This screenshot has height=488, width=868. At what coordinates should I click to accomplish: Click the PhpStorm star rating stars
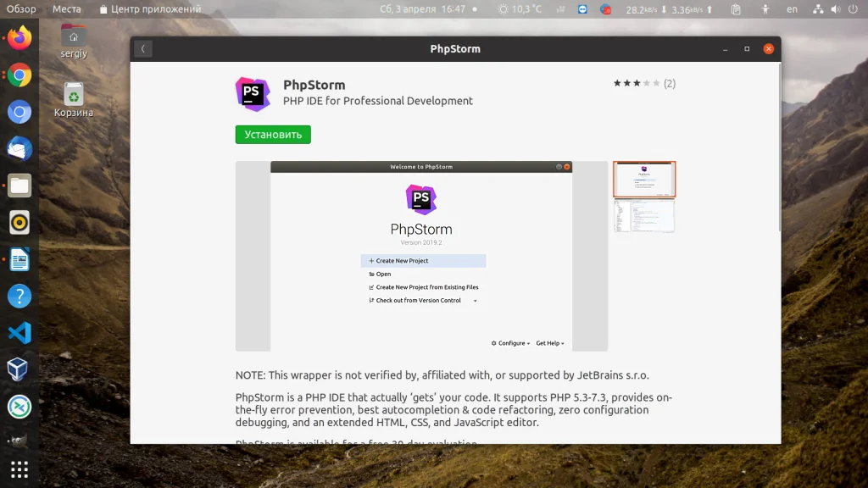[635, 83]
